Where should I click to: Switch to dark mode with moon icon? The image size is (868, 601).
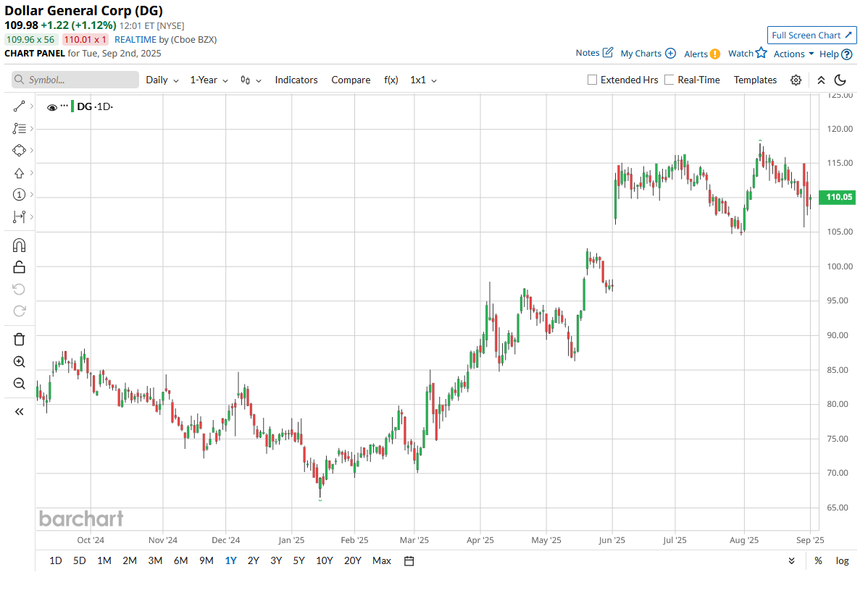click(840, 80)
